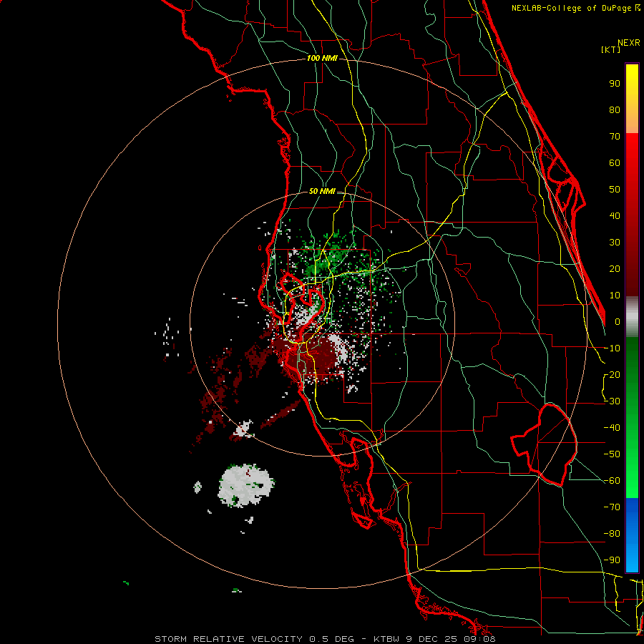Click the -20 knot scale label

(612, 375)
